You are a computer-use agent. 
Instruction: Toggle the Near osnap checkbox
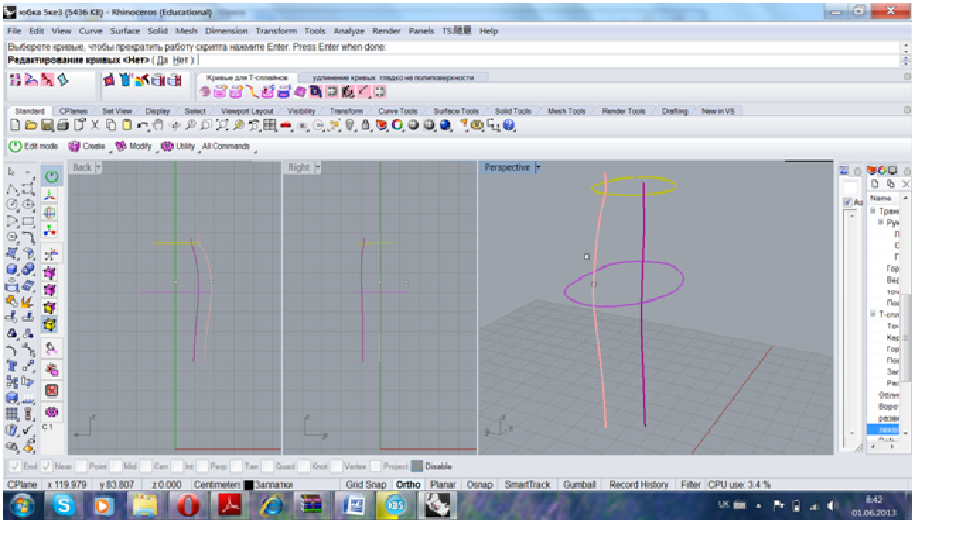(45, 466)
